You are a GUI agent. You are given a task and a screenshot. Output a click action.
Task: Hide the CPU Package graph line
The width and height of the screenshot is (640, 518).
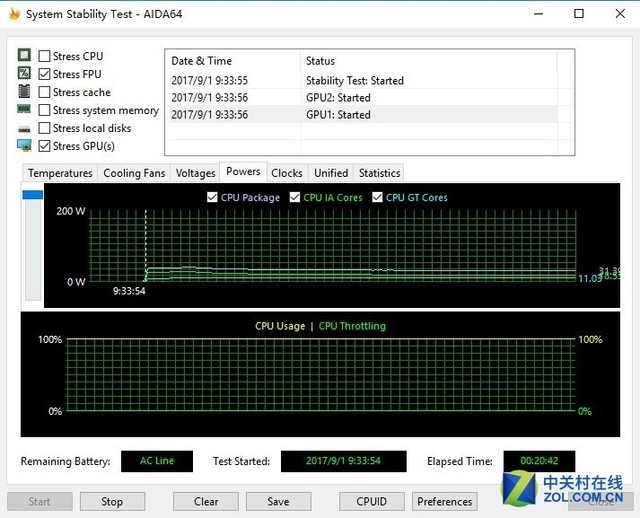212,197
